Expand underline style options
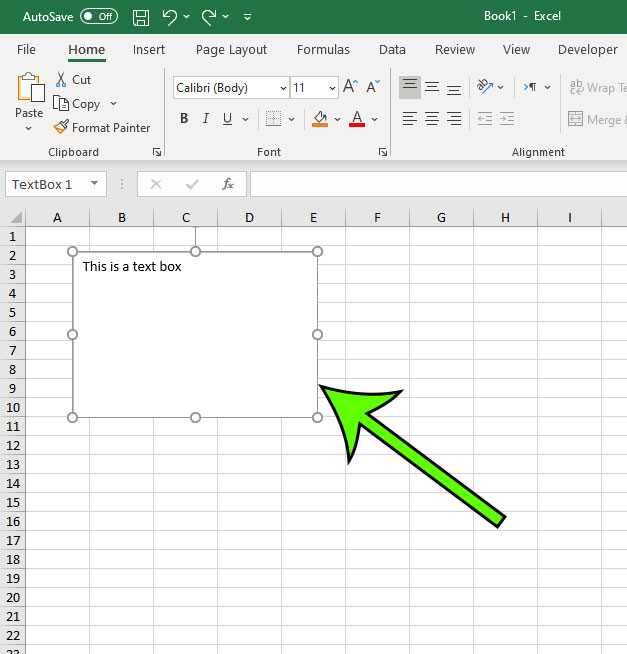Screen dimensions: 627x654 246,119
